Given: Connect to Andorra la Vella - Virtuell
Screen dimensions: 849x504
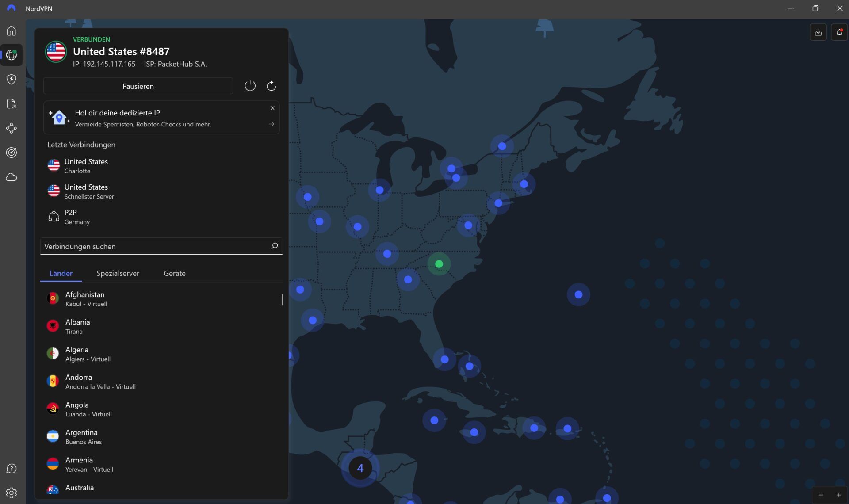Looking at the screenshot, I should [161, 382].
